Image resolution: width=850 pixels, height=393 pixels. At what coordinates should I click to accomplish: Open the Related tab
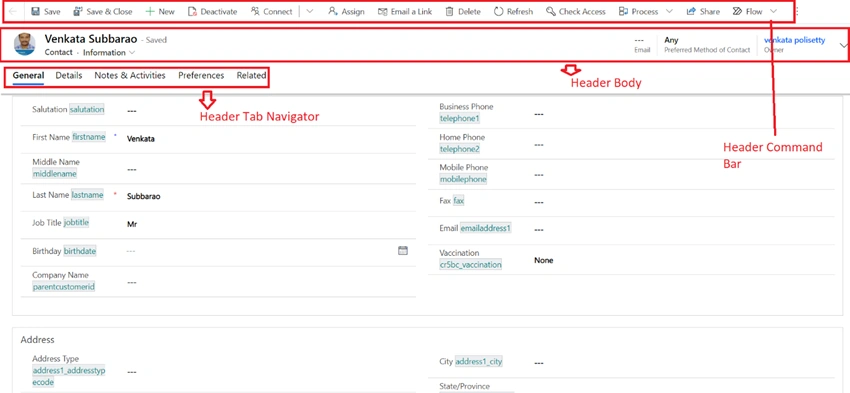[251, 76]
